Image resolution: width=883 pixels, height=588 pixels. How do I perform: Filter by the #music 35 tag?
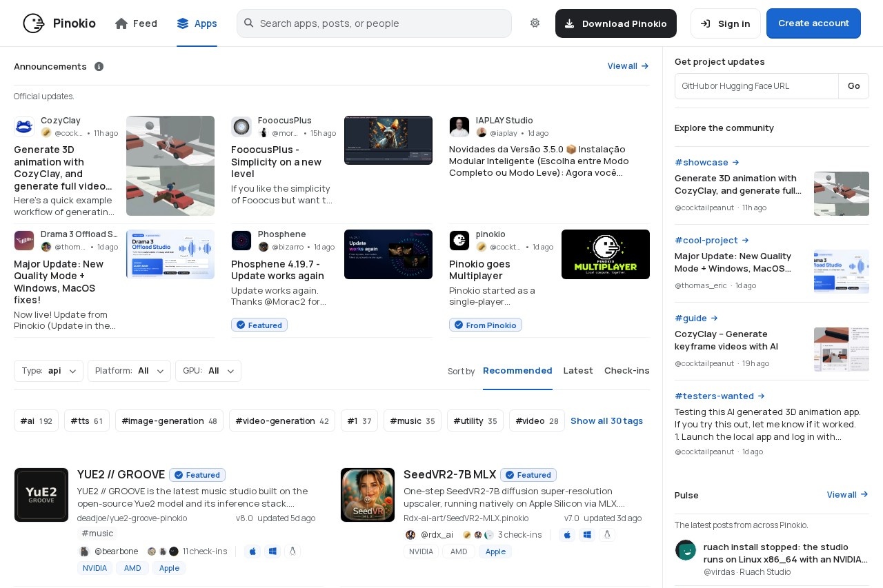tap(413, 420)
